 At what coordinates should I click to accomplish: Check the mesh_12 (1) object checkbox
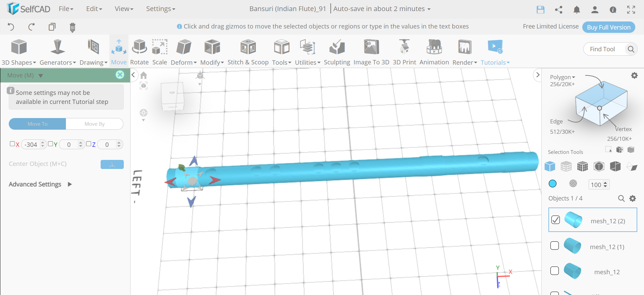[x=554, y=246]
